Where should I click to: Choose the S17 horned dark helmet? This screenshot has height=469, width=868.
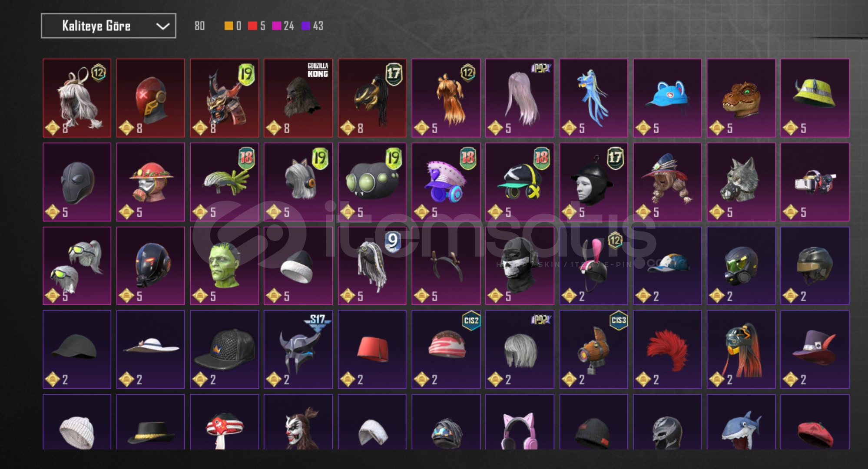pos(298,349)
